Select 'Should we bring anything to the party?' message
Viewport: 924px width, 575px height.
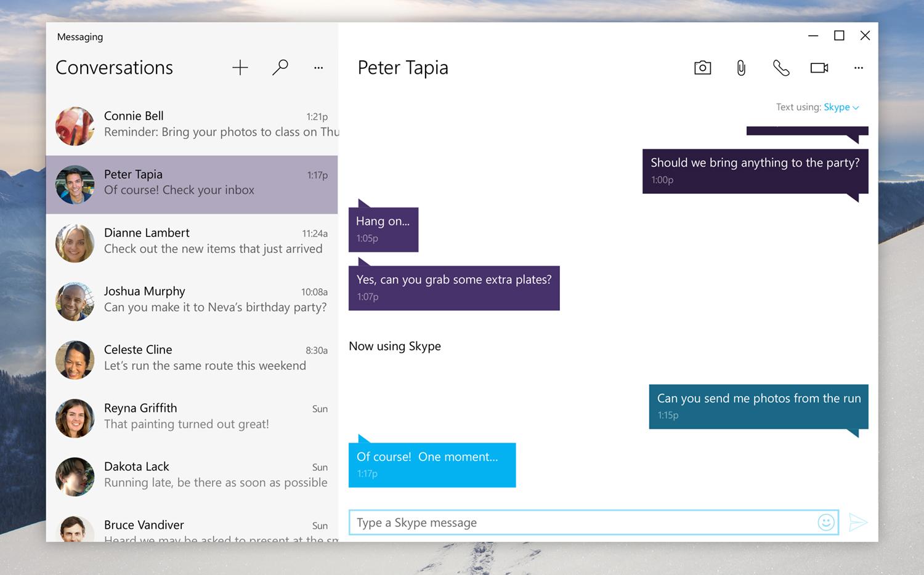coord(755,171)
